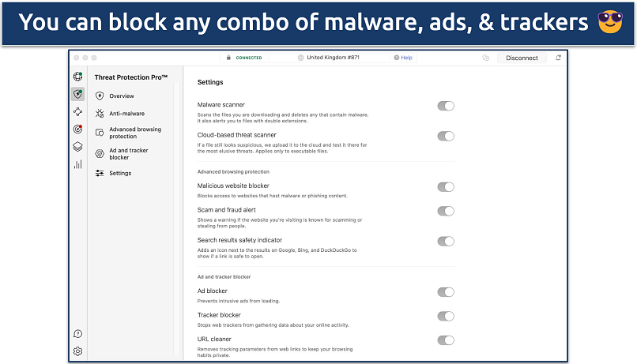Click the Overview shield icon
The height and width of the screenshot is (364, 637).
click(100, 96)
